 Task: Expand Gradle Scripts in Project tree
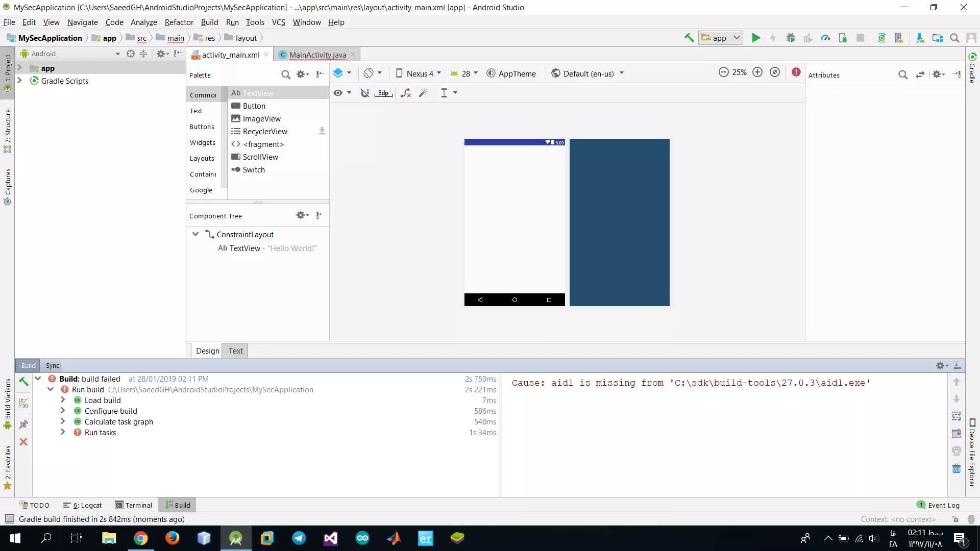(19, 81)
